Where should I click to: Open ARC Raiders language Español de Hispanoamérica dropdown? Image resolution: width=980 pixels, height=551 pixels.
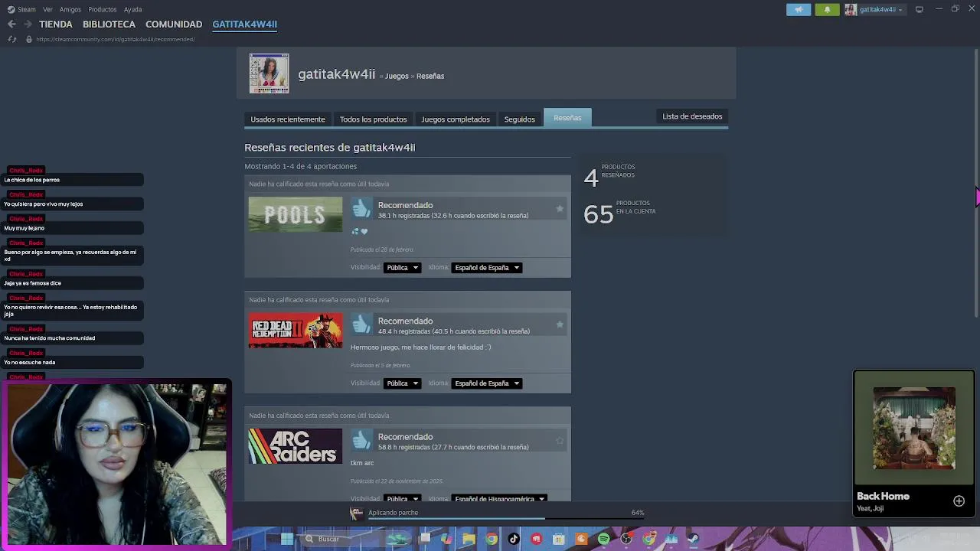pos(499,498)
